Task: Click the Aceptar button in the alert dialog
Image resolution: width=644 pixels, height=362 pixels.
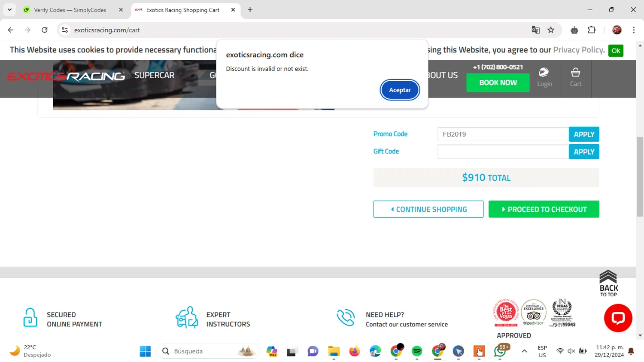Action: point(400,90)
